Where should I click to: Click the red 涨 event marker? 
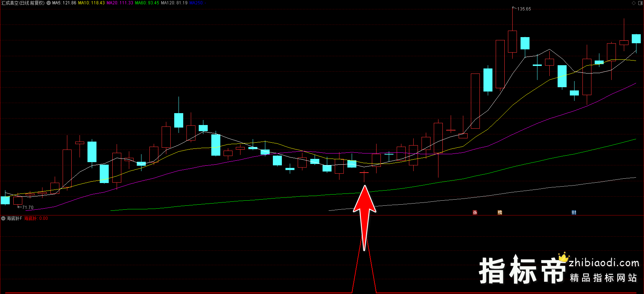(475, 213)
